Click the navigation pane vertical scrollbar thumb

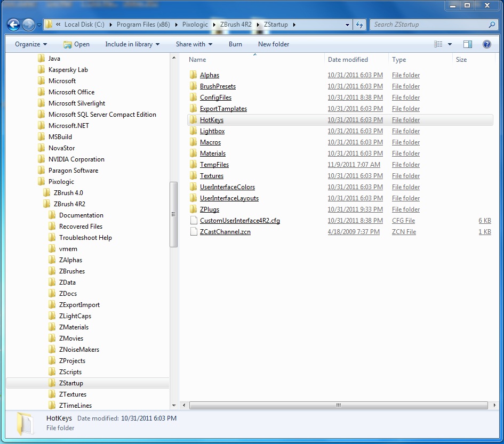(173, 214)
